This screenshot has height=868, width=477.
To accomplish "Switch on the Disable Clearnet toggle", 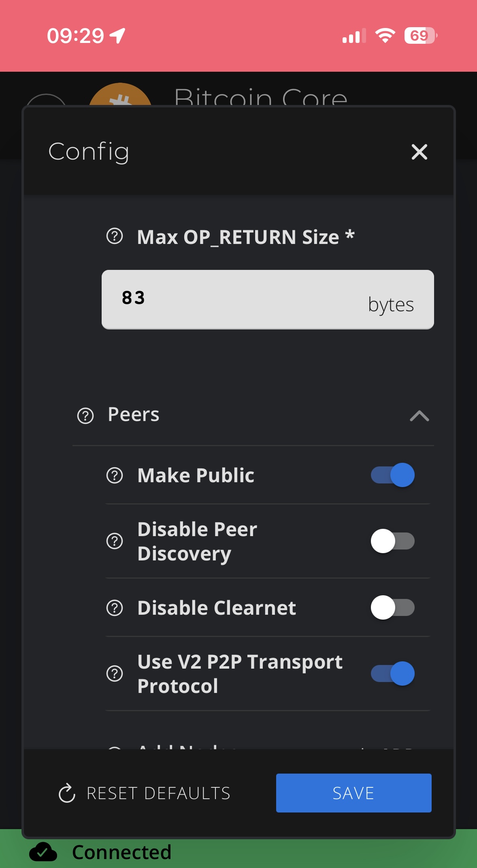I will tap(393, 607).
